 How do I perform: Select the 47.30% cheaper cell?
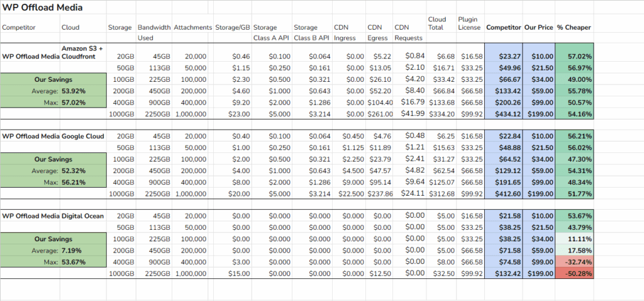[574, 159]
